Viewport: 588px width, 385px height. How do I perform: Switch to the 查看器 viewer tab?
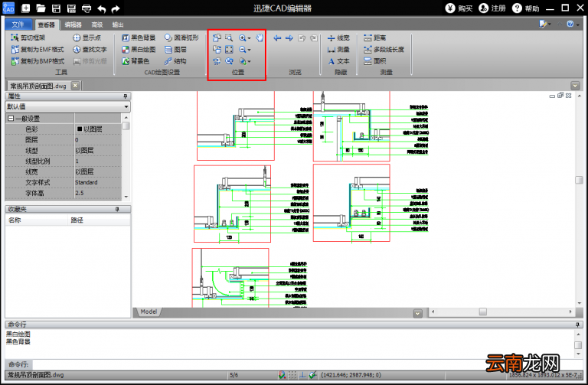point(47,24)
